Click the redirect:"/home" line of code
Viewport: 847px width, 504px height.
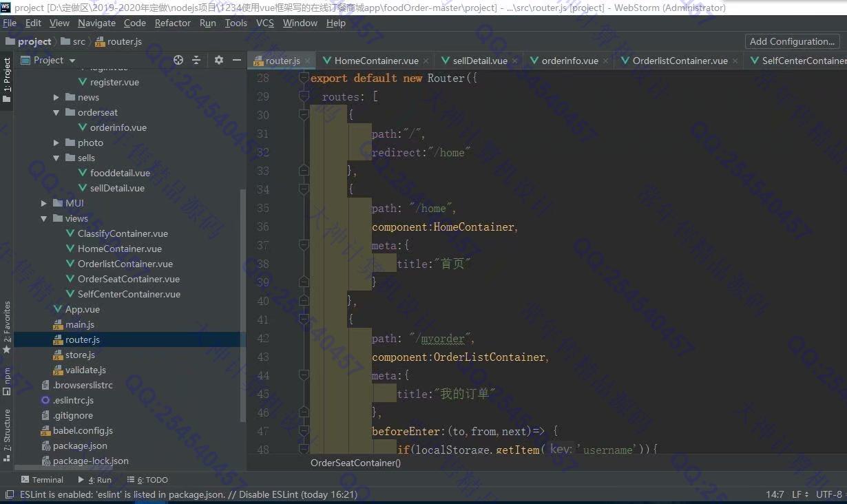(x=421, y=152)
